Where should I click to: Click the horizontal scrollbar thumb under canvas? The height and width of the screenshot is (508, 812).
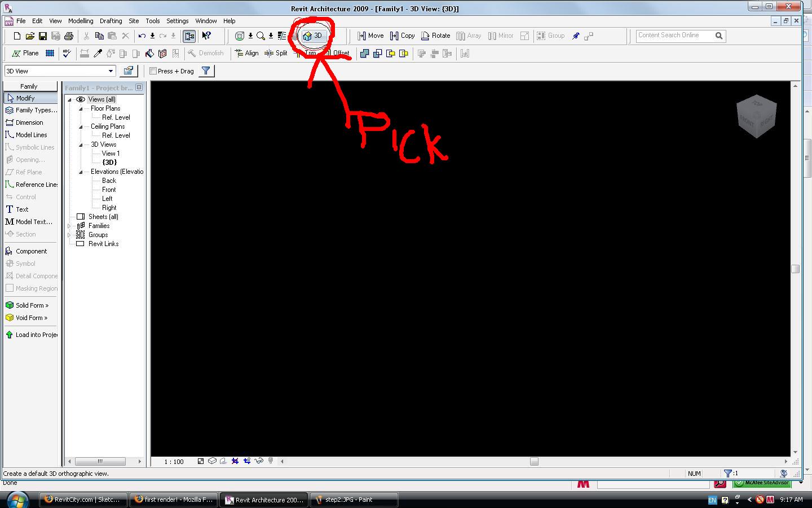[x=534, y=461]
